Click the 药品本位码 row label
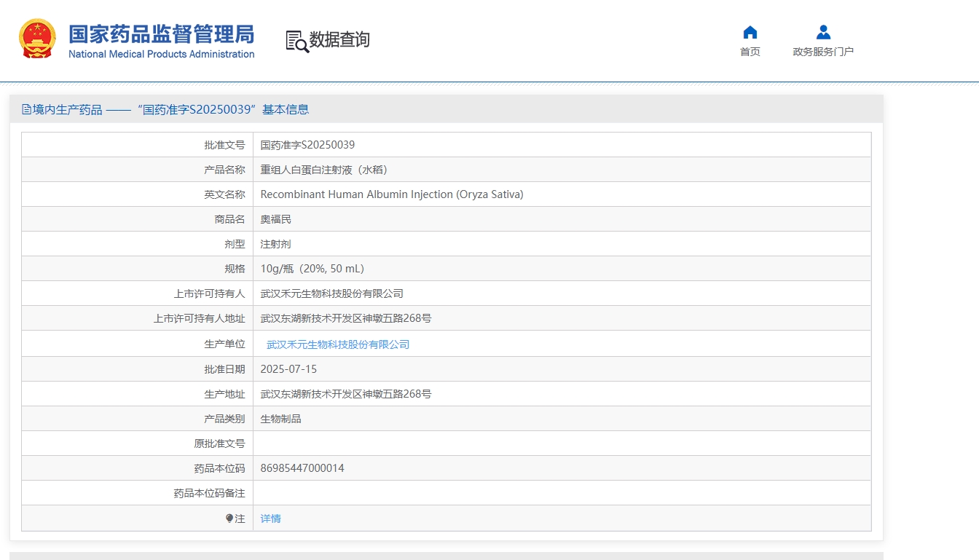Viewport: 979px width, 560px height. coord(219,468)
